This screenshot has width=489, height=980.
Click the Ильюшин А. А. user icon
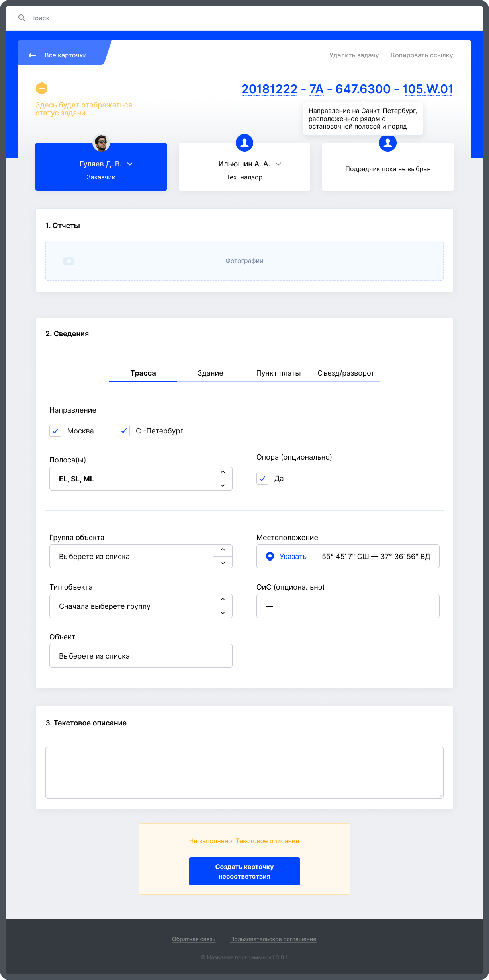(244, 142)
